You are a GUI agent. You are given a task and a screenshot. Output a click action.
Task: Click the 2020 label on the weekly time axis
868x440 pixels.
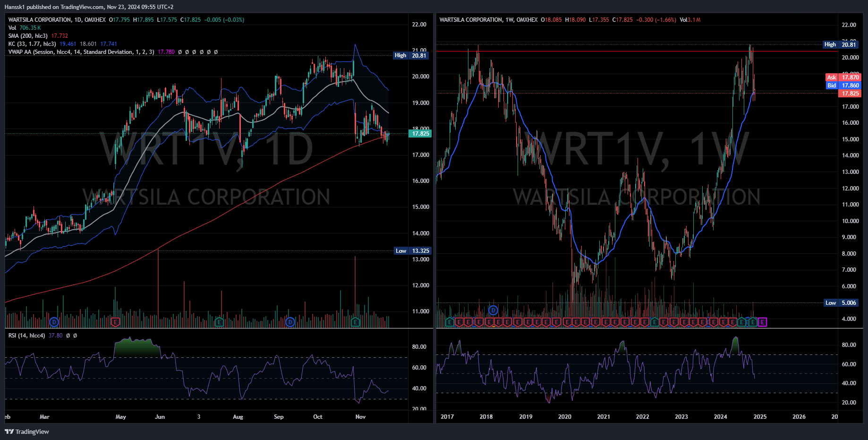(564, 417)
